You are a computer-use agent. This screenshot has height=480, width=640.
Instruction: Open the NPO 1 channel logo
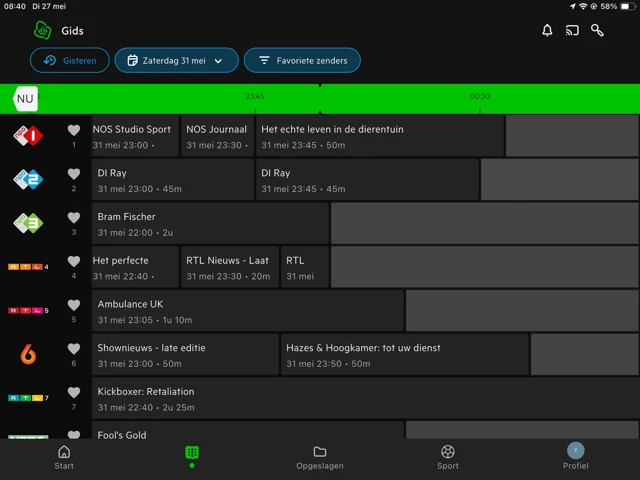[x=28, y=136]
